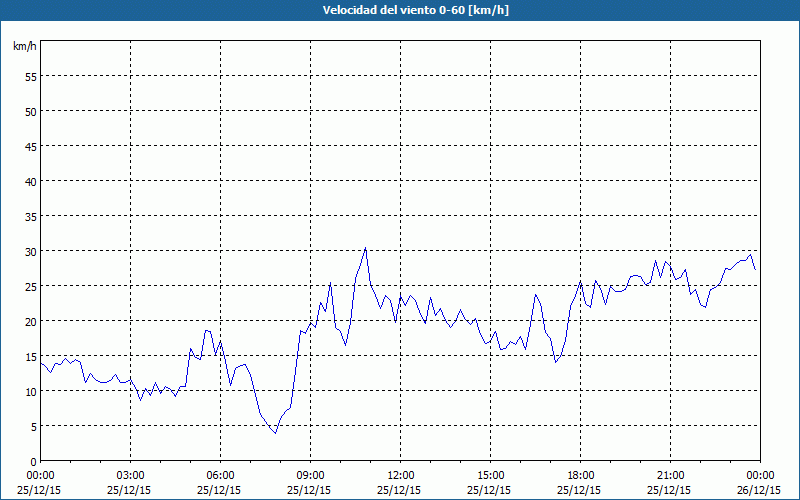Viewport: 800px width, 500px height.
Task: Select the y-axis value 45
Action: (x=31, y=146)
